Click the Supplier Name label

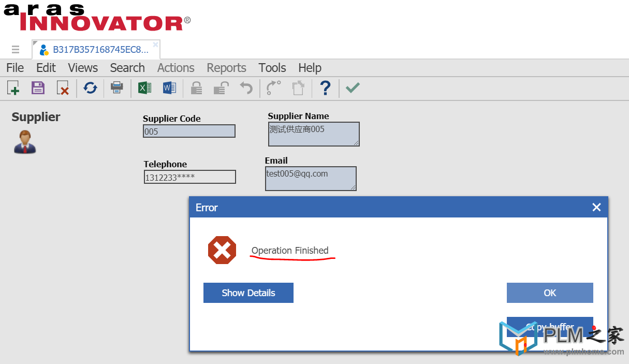click(299, 116)
